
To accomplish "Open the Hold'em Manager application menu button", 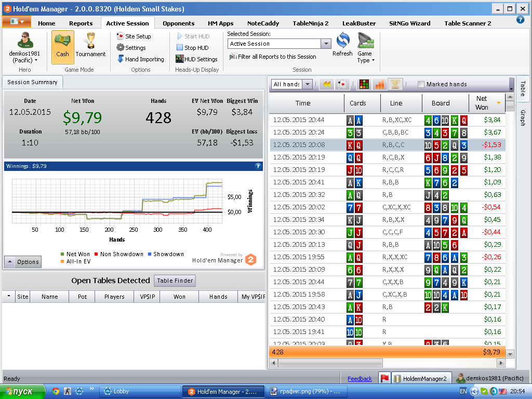I will click(17, 22).
